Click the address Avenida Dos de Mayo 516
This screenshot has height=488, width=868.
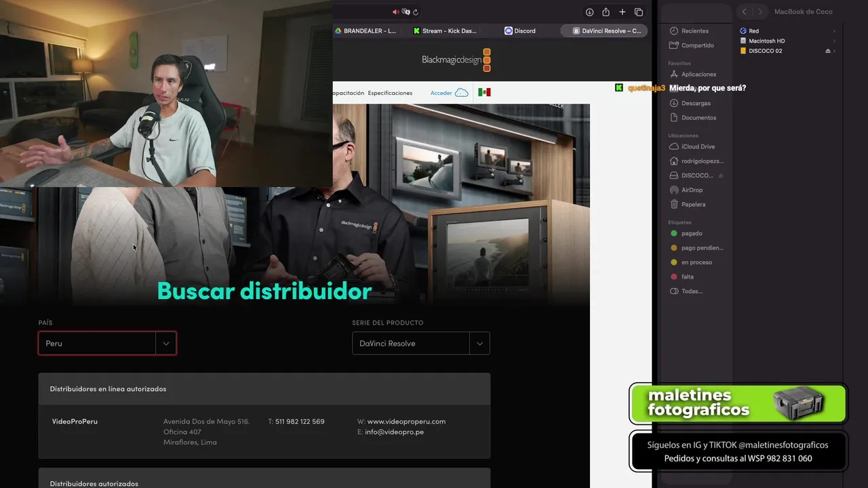206,422
